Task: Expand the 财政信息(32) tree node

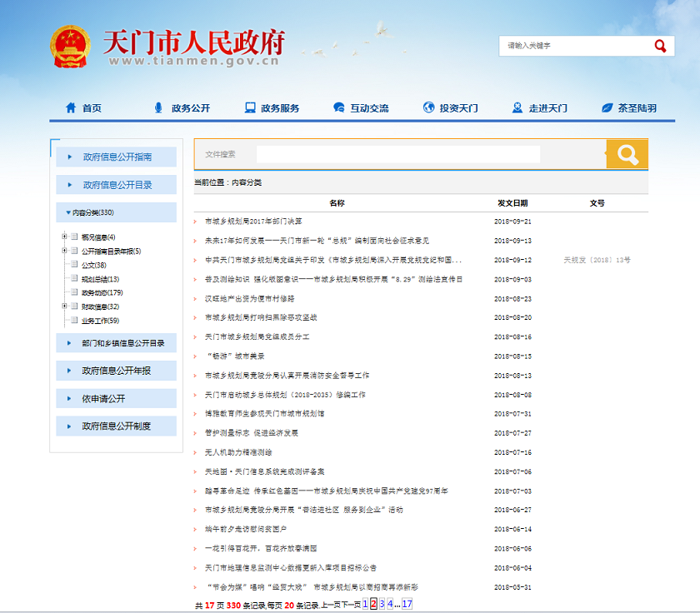Action: [64, 306]
